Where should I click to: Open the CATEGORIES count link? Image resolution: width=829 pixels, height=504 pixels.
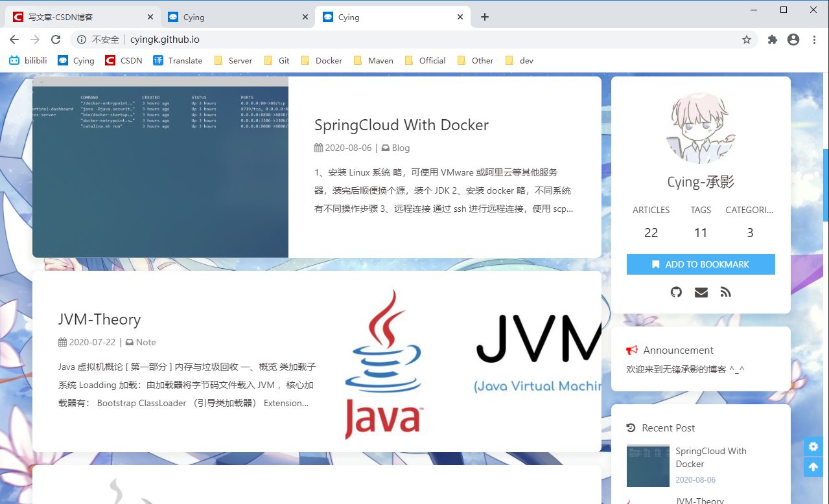coord(749,222)
